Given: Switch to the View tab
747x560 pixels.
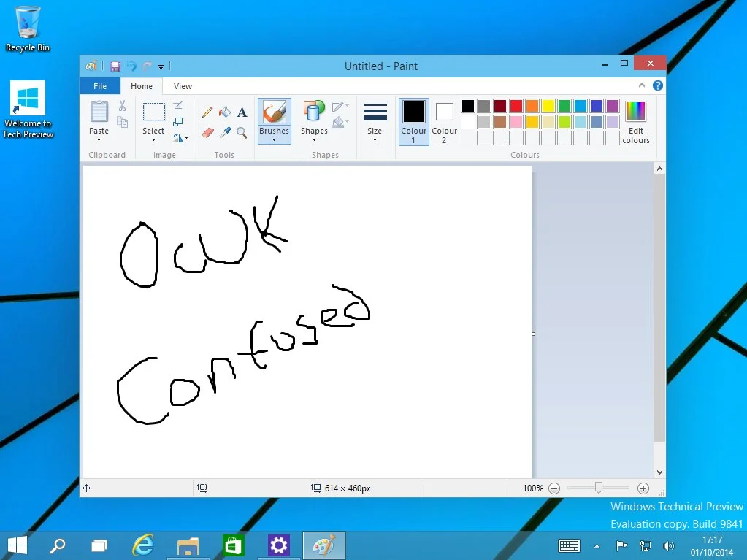Looking at the screenshot, I should [x=183, y=86].
